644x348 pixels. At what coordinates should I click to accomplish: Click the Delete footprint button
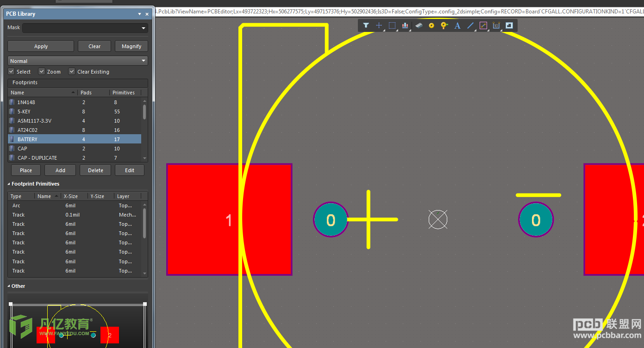95,170
